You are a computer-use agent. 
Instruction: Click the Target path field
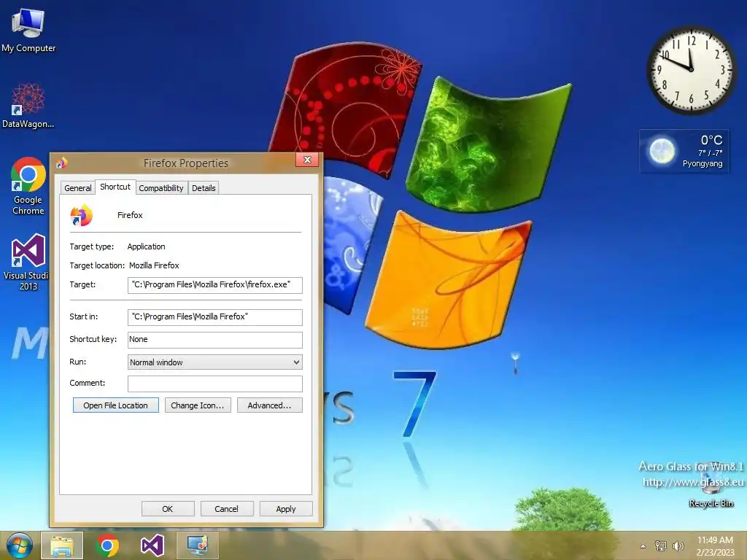point(215,285)
